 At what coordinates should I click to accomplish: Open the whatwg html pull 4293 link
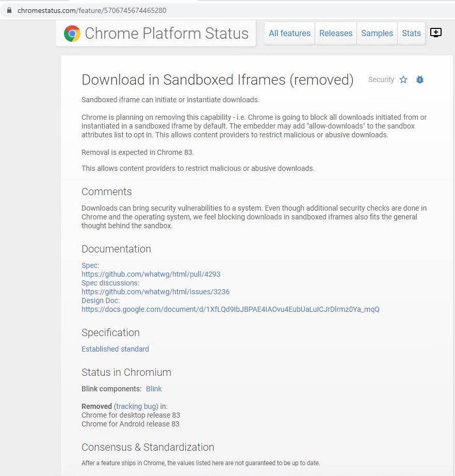[x=151, y=274]
